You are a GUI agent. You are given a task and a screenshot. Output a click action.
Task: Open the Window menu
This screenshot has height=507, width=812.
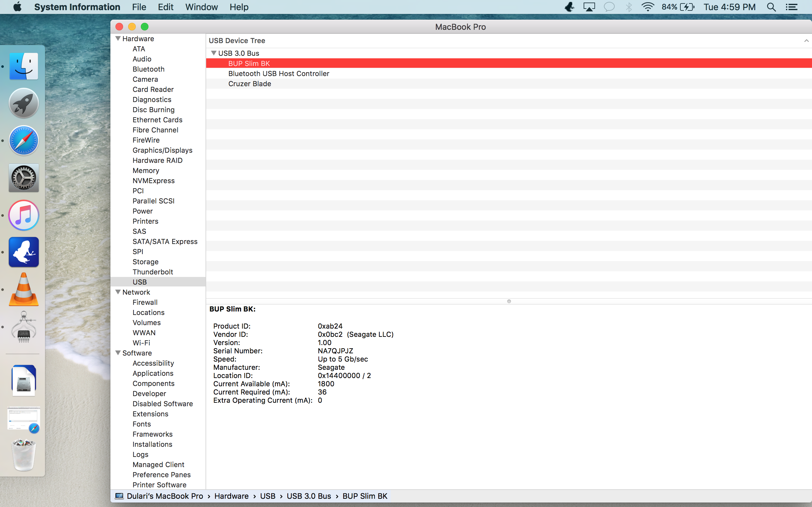(x=201, y=7)
